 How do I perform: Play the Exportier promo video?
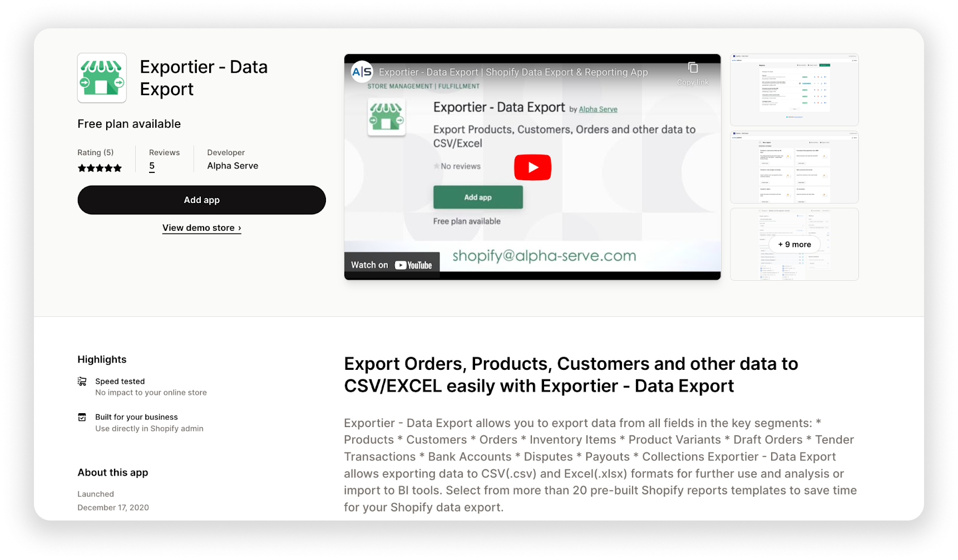tap(532, 167)
